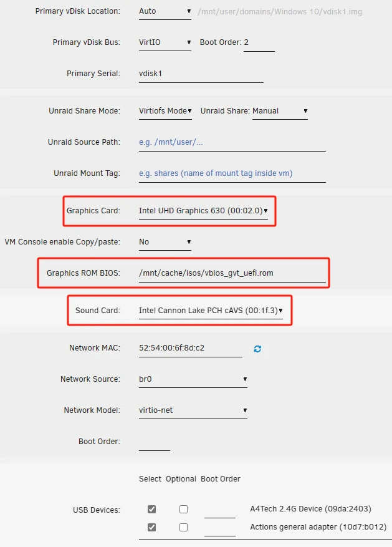
Task: Click the Unraid Mount Tag field
Action: 232,173
